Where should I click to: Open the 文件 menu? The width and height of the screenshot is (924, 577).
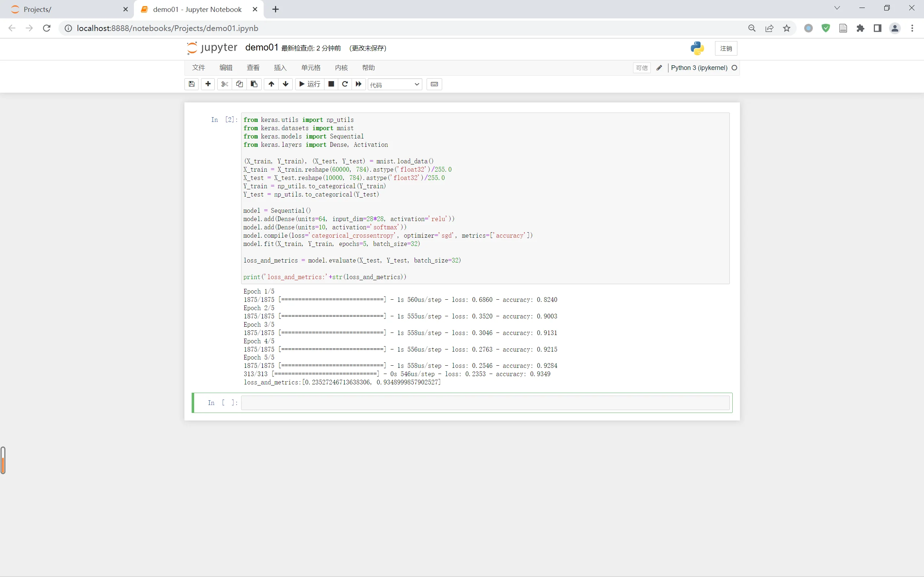tap(199, 67)
